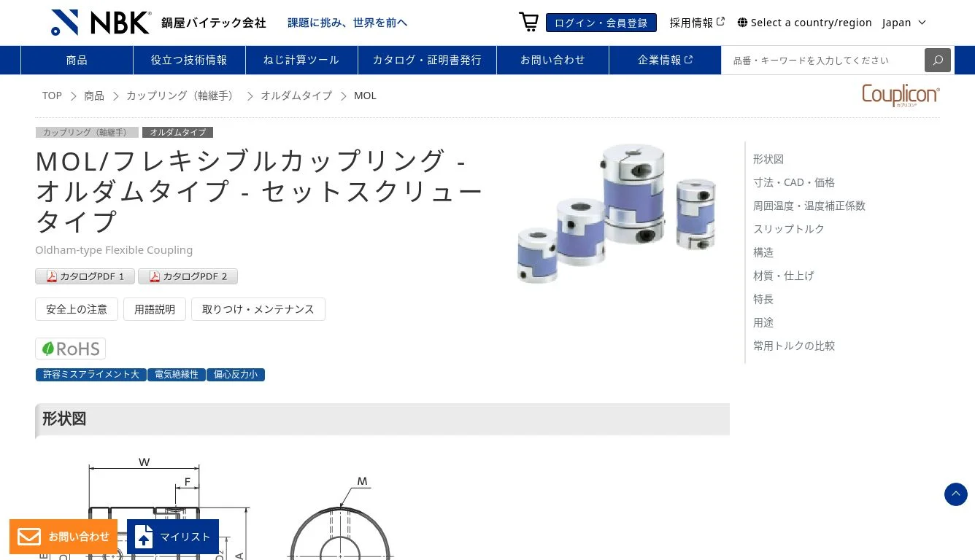The image size is (975, 560).
Task: Open the shopping cart icon
Action: [528, 22]
